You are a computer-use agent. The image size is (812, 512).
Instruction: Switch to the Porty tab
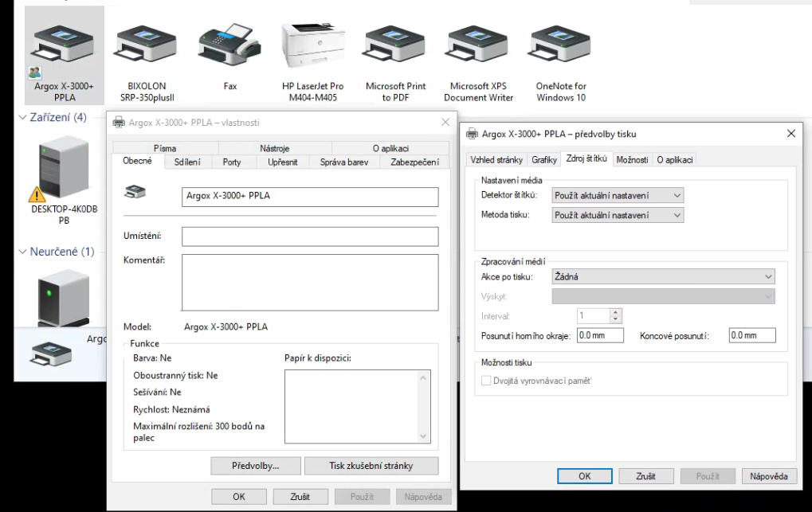232,162
